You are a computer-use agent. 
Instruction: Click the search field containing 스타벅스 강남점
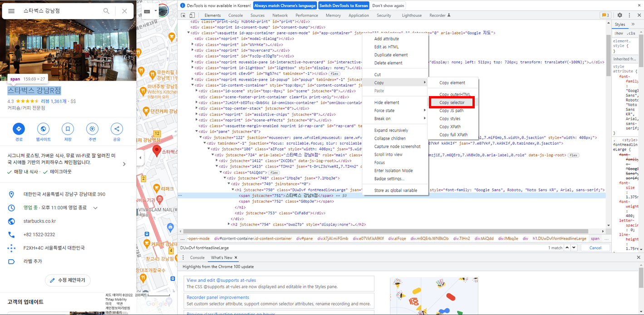click(x=60, y=11)
